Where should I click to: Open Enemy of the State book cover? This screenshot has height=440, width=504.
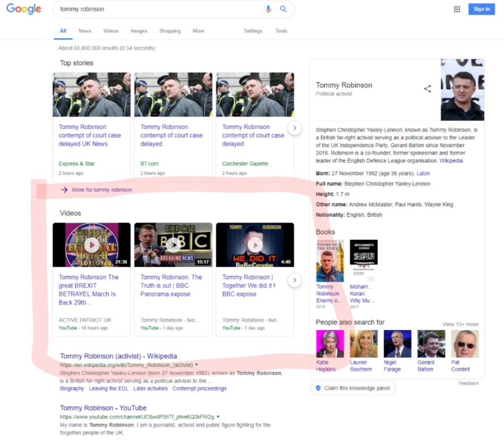tap(330, 261)
